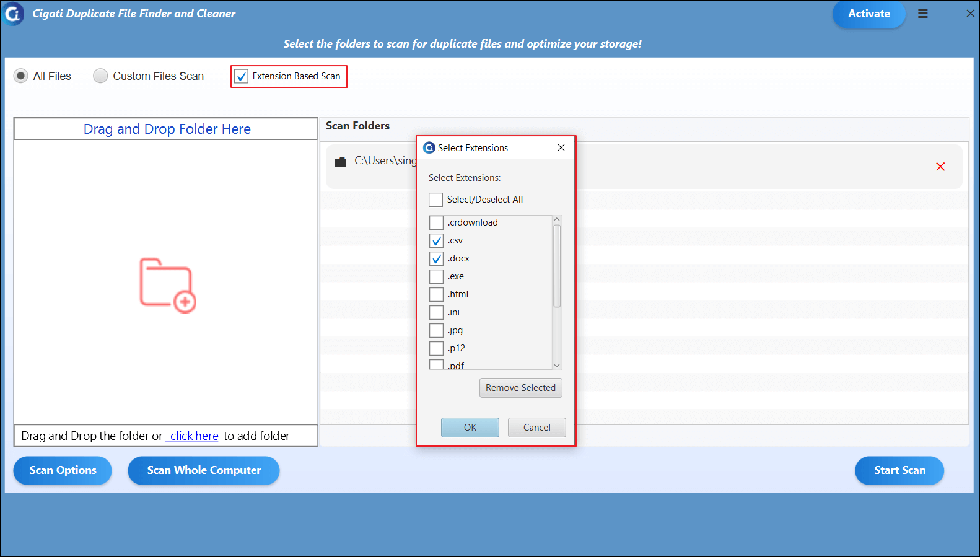The image size is (980, 557).
Task: Toggle the Select/Deselect All checkbox
Action: pos(436,200)
